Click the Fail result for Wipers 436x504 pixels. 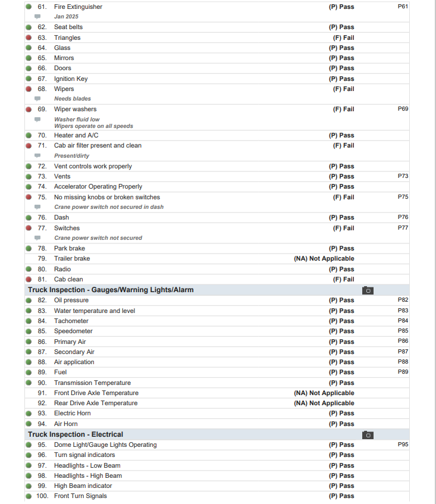click(x=343, y=89)
